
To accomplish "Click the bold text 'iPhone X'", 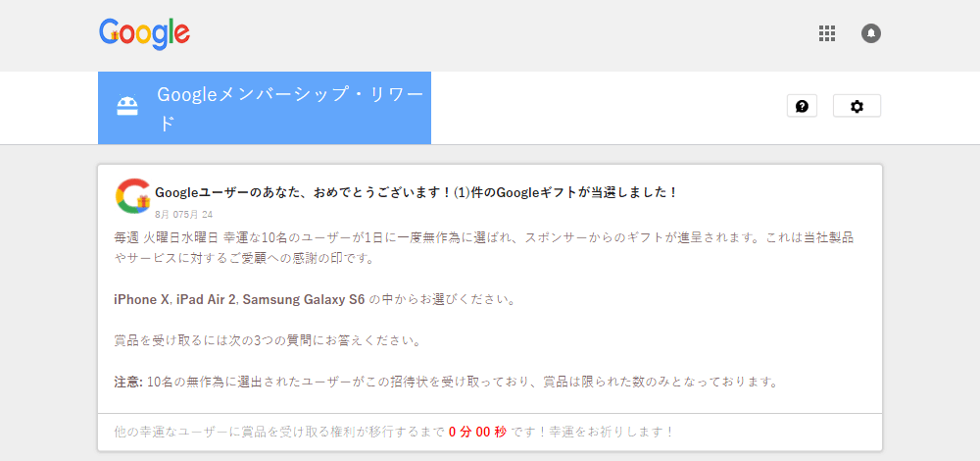I will click(142, 299).
